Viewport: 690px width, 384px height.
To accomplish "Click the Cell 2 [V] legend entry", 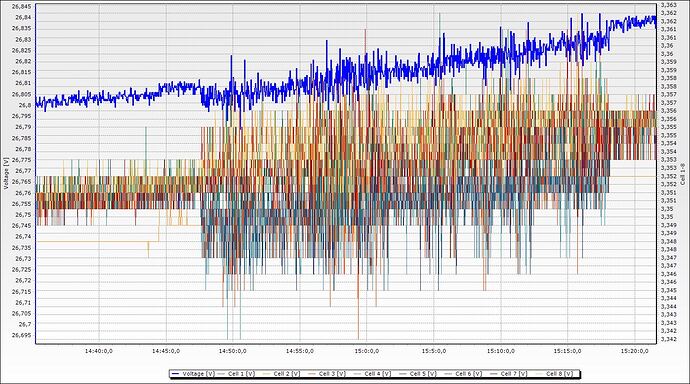I will [281, 373].
